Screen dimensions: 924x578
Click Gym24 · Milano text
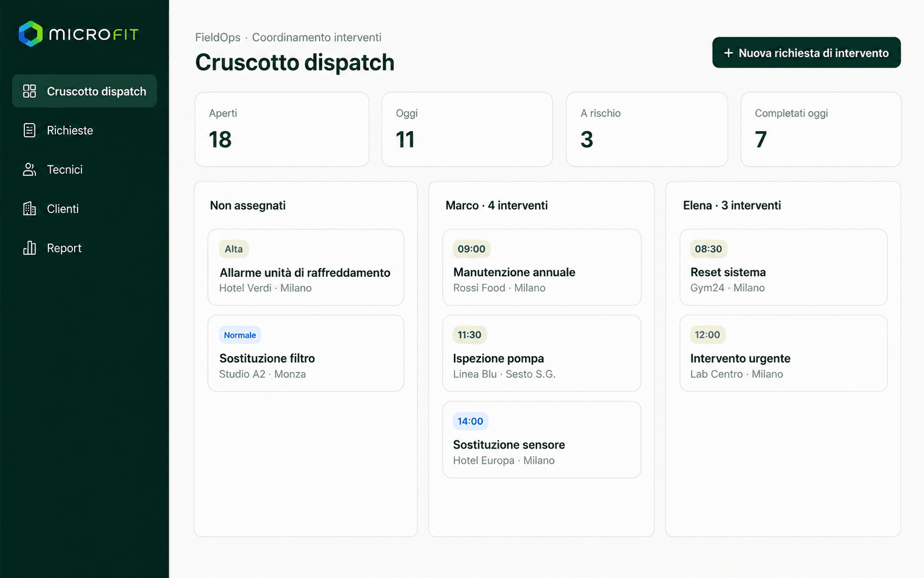click(728, 288)
